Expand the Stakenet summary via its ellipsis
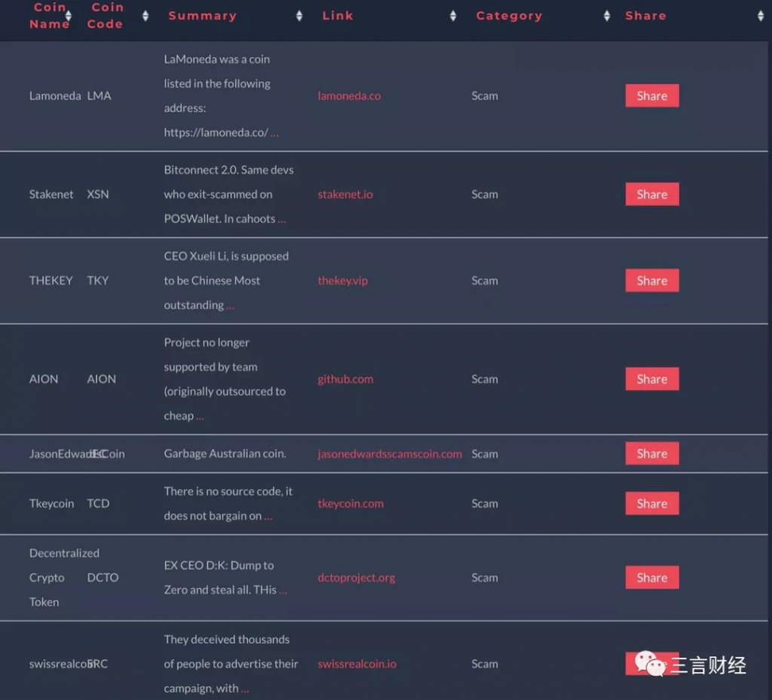The image size is (772, 700). click(282, 219)
